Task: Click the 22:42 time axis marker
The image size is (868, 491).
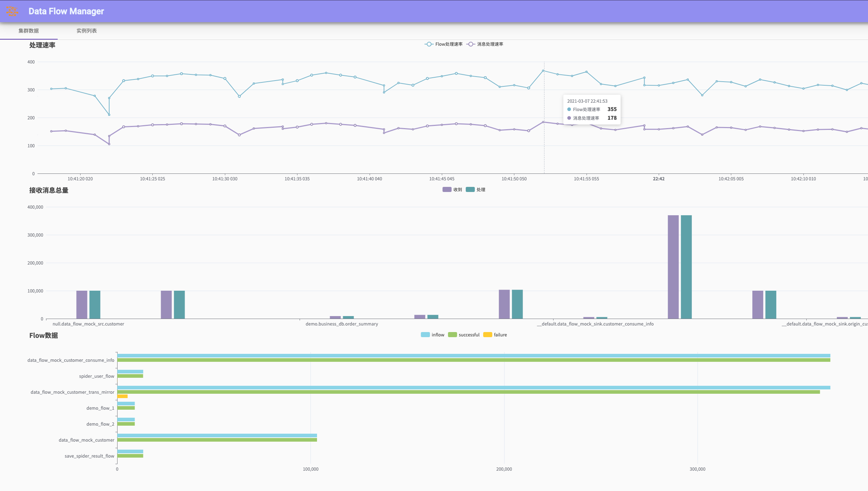Action: tap(658, 179)
